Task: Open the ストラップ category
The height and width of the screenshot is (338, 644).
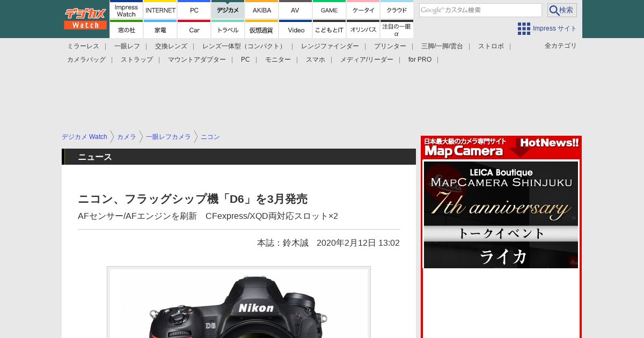Action: (137, 60)
